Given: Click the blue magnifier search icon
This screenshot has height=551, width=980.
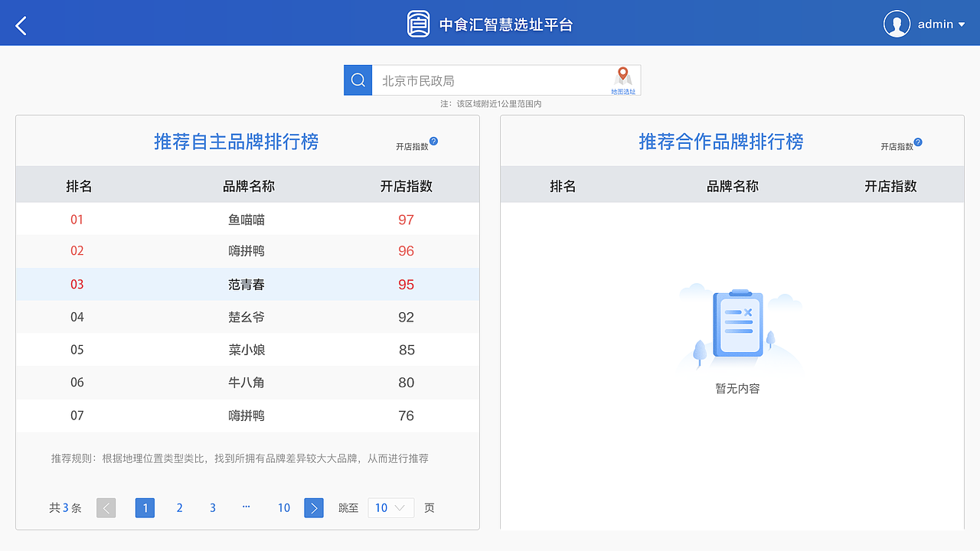Looking at the screenshot, I should point(358,80).
